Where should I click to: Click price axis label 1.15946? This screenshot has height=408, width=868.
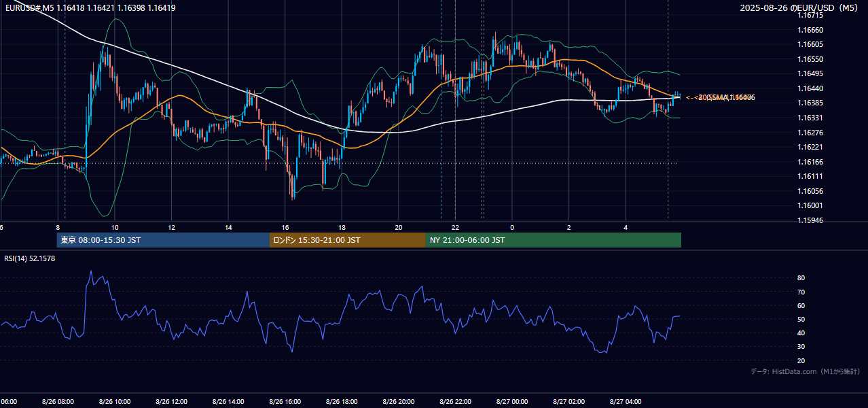pos(810,220)
